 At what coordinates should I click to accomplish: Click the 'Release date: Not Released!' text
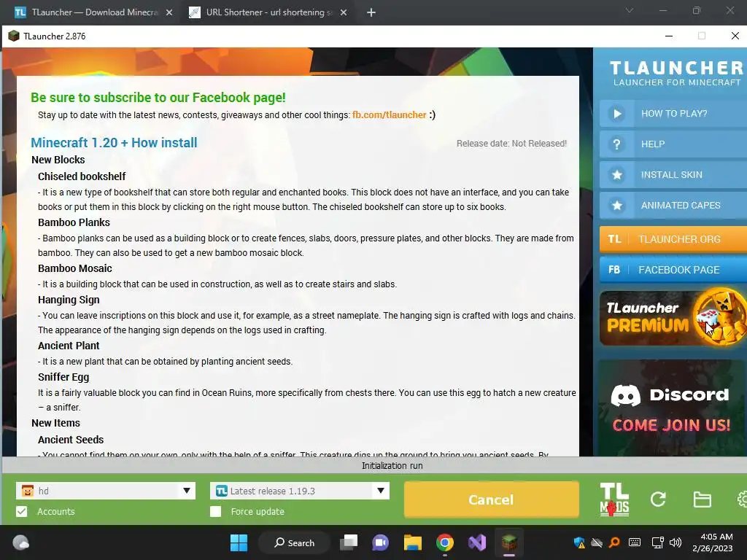[x=511, y=144]
